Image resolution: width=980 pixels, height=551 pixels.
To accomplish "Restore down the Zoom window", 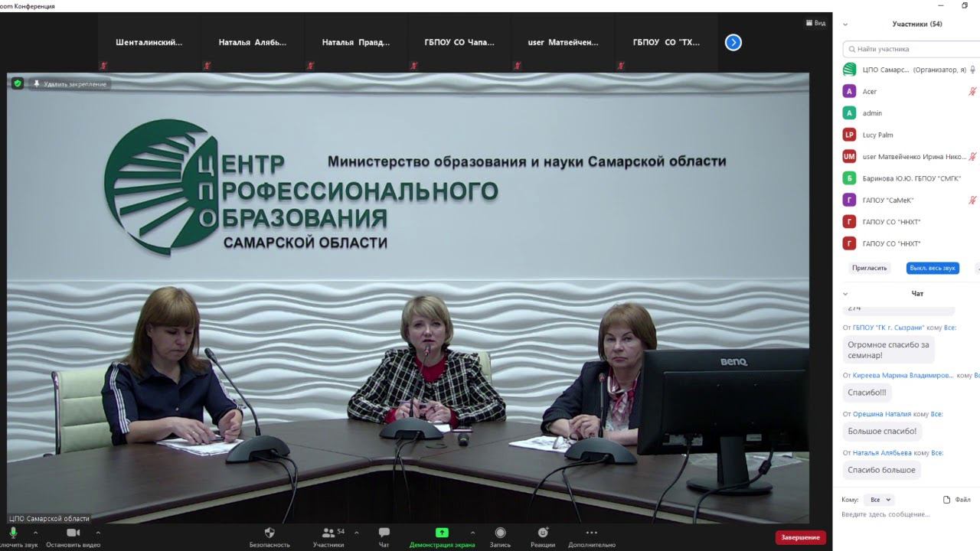I will 965,5.
